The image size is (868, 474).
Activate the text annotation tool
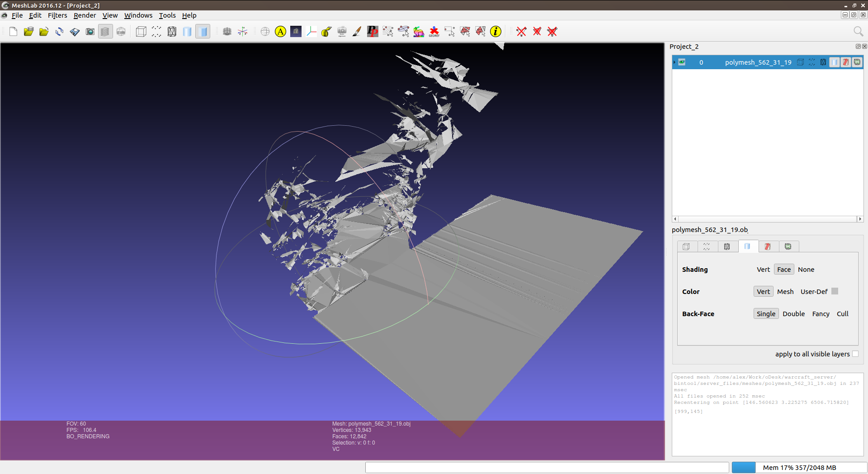pos(280,32)
